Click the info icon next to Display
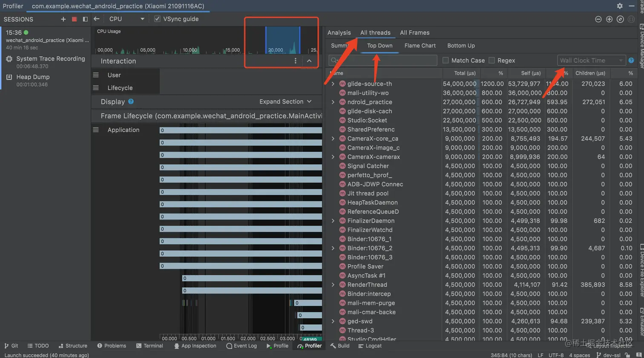Viewport: 644px width, 358px height. [131, 101]
